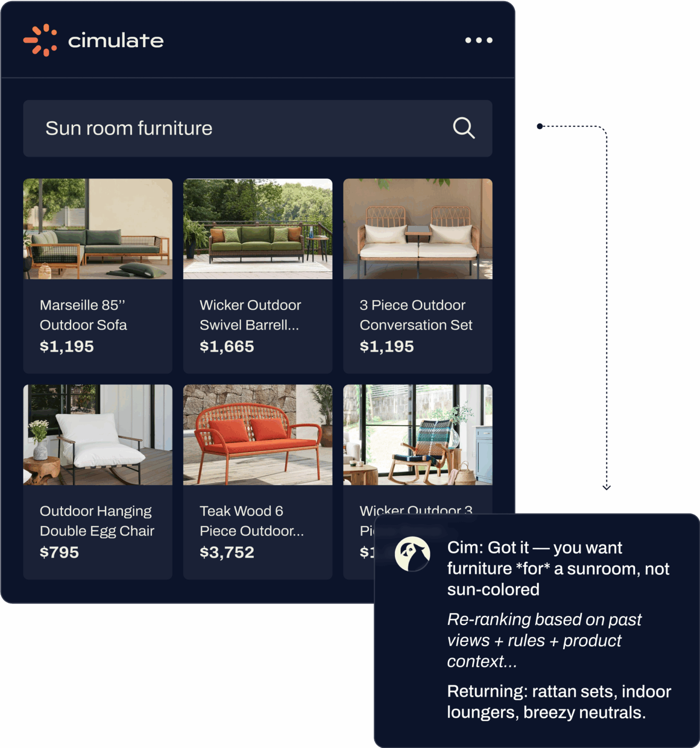This screenshot has width=700, height=748.
Task: Select the Outdoor Hanging Double Egg Chair image
Action: click(97, 435)
